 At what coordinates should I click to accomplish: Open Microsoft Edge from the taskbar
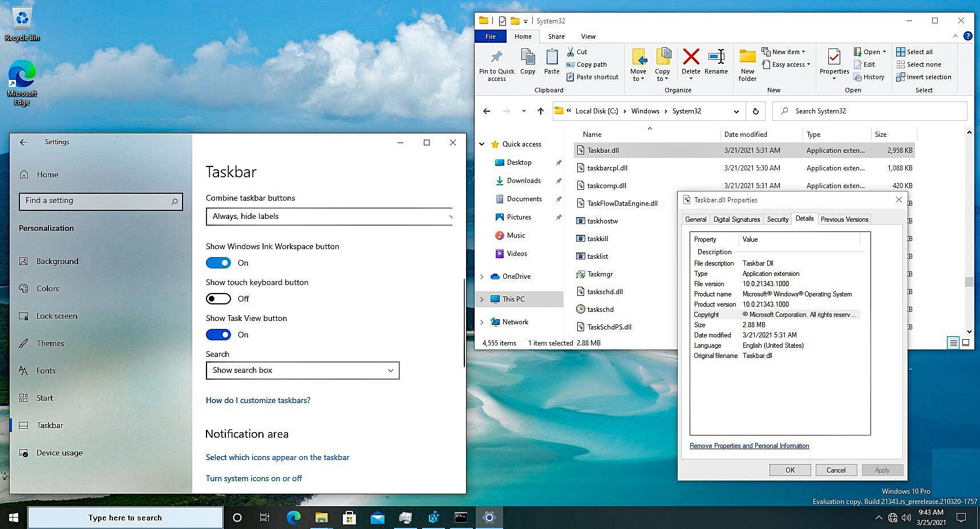coord(293,518)
